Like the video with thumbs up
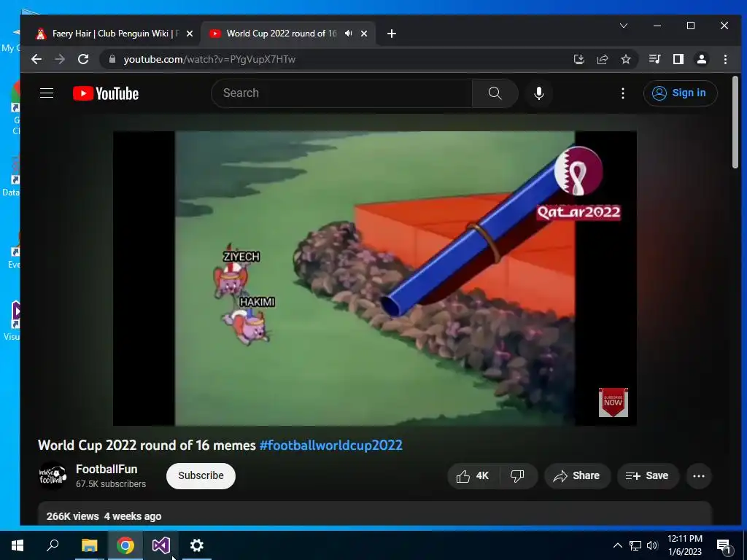 [x=473, y=475]
